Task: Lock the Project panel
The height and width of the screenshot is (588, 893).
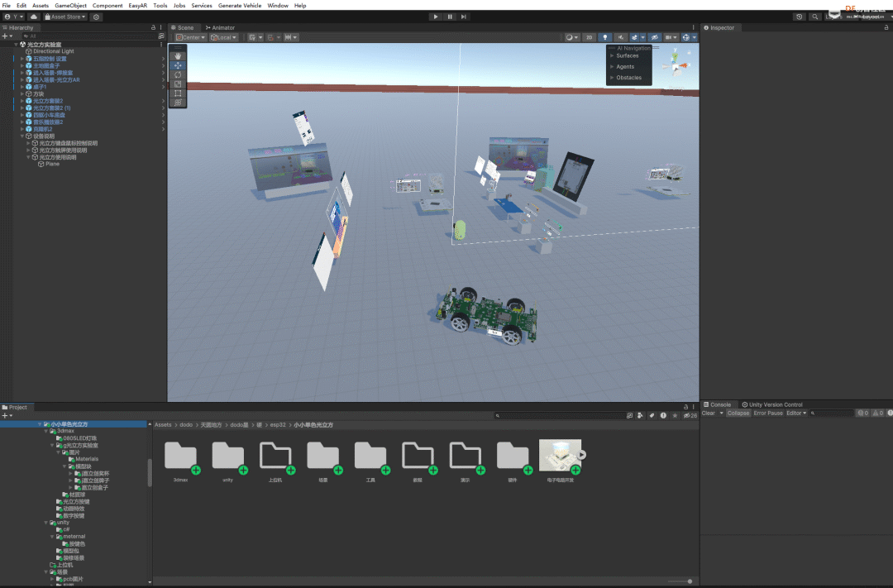Action: click(x=685, y=407)
